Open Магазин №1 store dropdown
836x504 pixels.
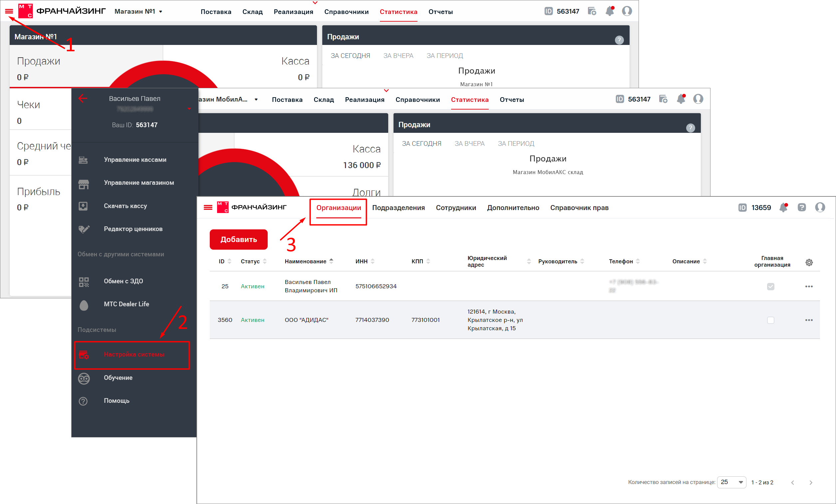pos(139,12)
